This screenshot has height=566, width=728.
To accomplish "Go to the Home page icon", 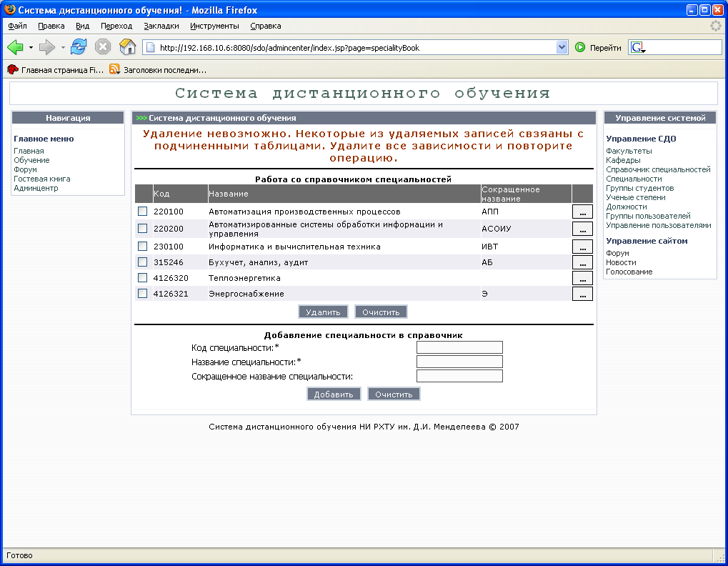I will tap(127, 47).
